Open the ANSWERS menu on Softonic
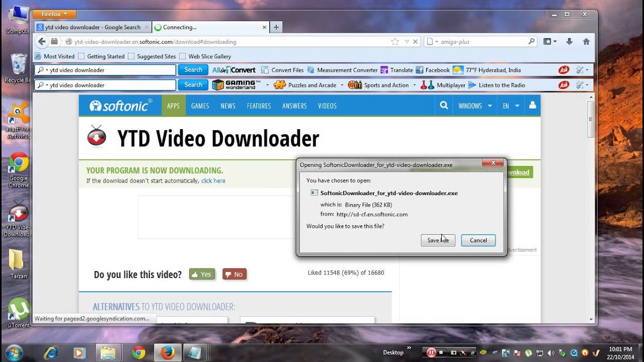This screenshot has width=644, height=362. (x=294, y=106)
